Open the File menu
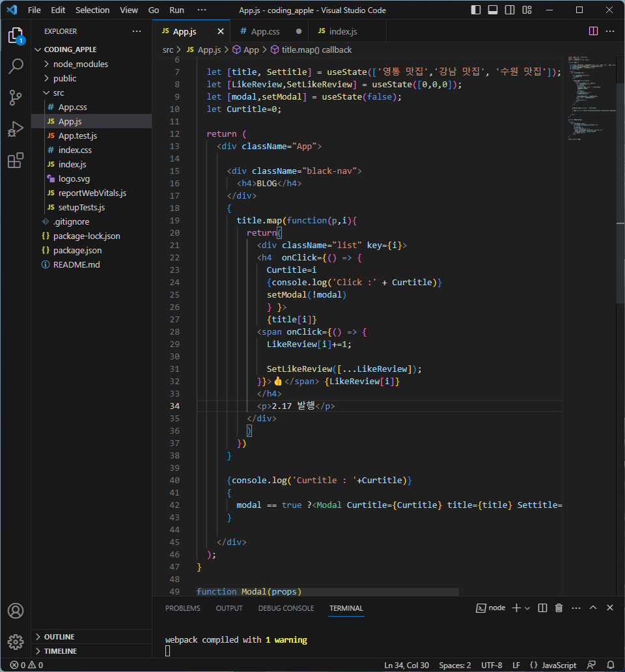 35,10
